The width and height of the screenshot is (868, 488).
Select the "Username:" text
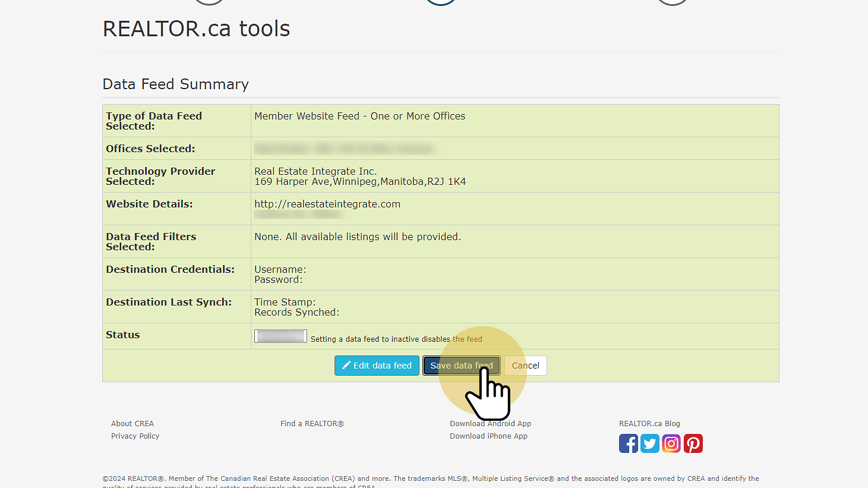[280, 269]
